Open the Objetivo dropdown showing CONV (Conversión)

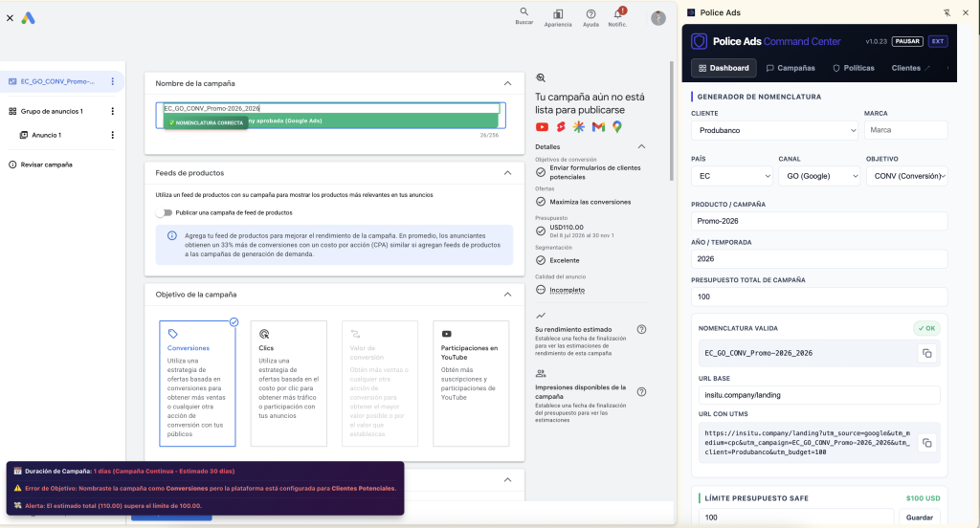907,176
